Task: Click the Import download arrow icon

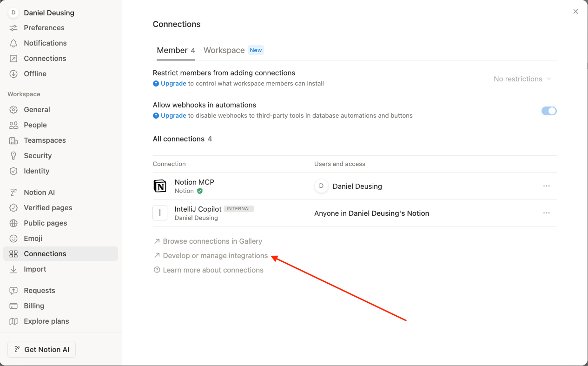Action: coord(13,269)
